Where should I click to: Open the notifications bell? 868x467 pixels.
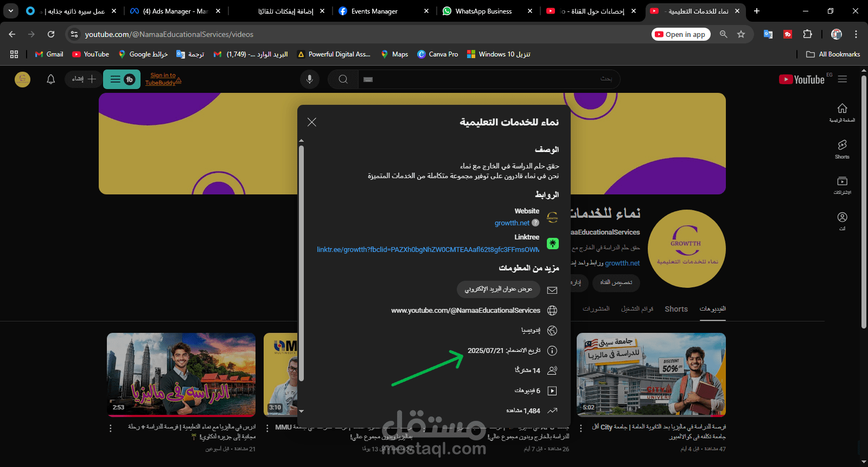(51, 79)
